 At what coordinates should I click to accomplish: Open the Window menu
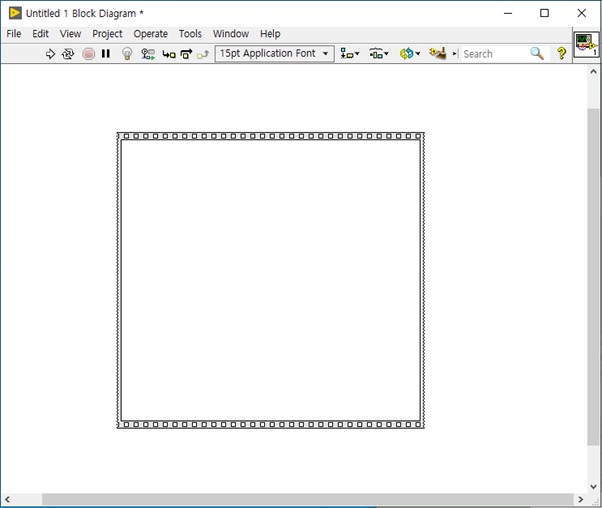[x=231, y=34]
